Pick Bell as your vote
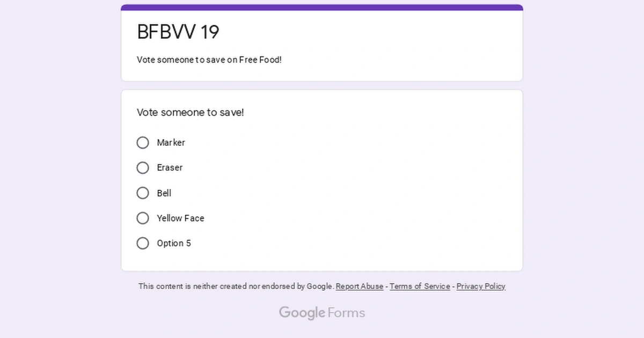 pos(143,193)
